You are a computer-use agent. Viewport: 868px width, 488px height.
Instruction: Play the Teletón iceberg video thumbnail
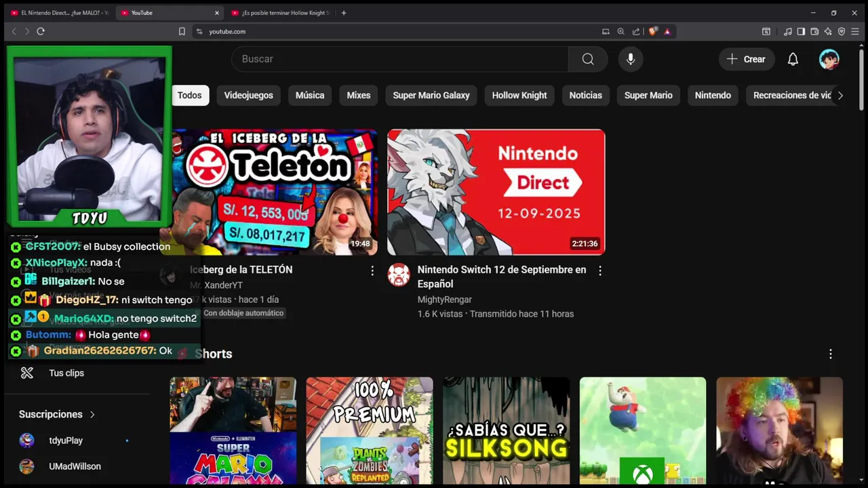274,192
